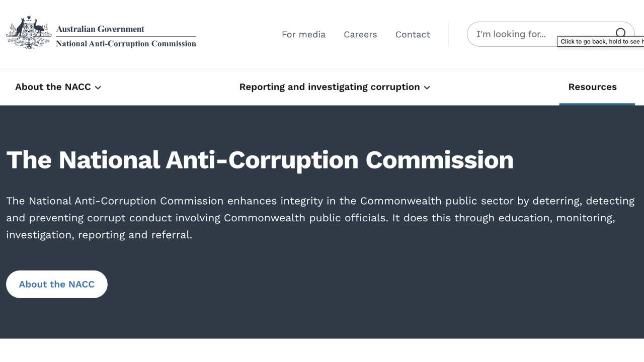Screen dimensions: 644x362
Task: Click the Resources tab underline indicator
Action: click(x=597, y=105)
